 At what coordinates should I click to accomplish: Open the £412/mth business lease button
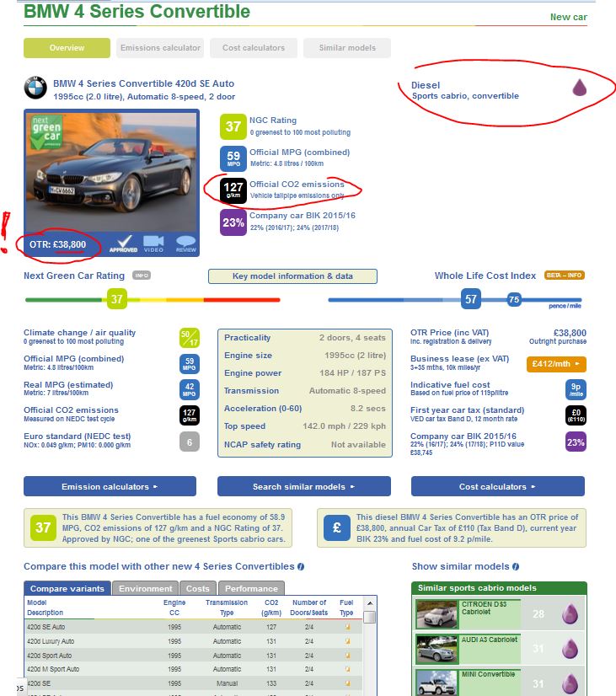555,364
